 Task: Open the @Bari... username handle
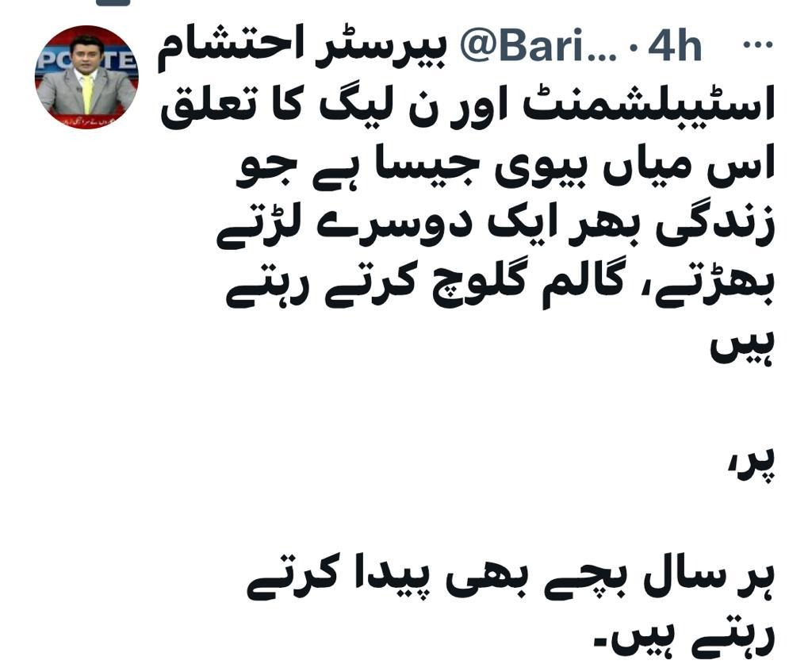point(538,48)
